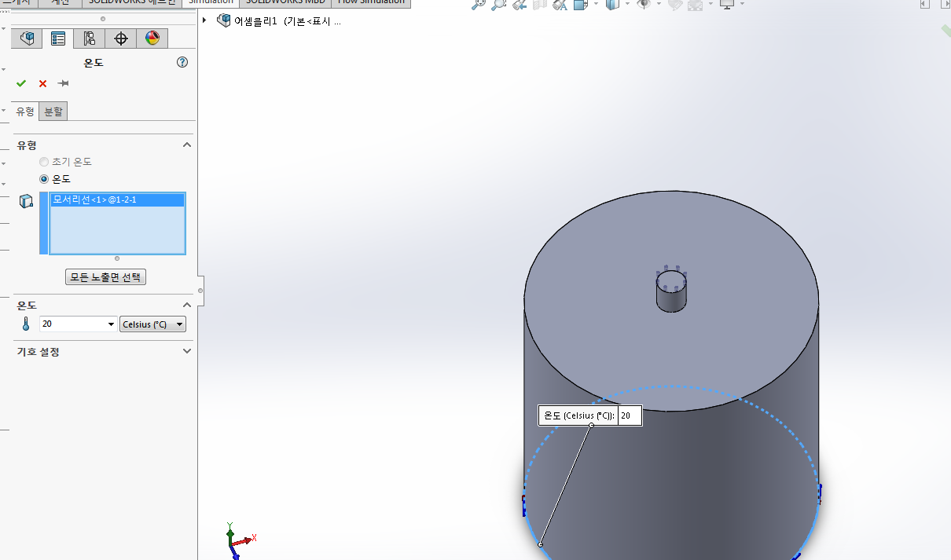This screenshot has height=560, width=951.
Task: Open the DisplayManager color ball tab
Action: 152,38
